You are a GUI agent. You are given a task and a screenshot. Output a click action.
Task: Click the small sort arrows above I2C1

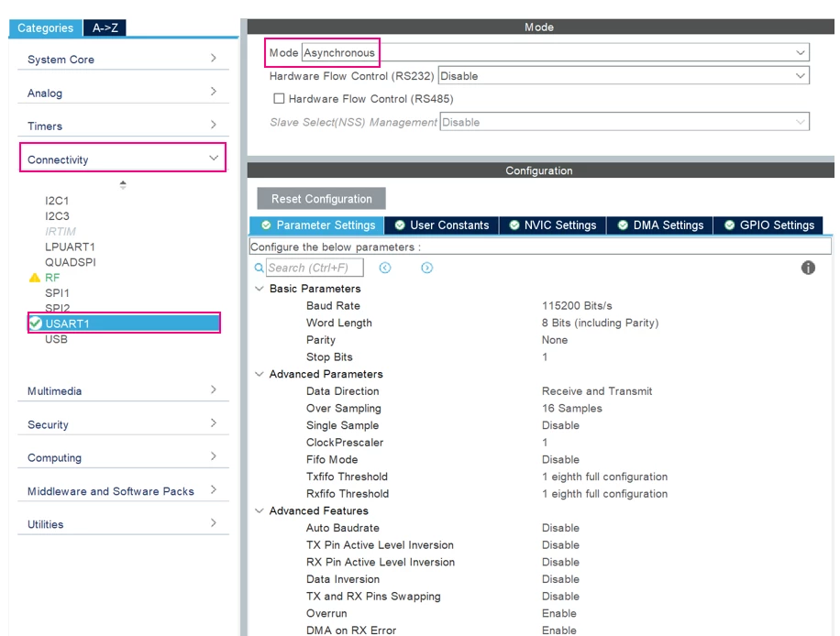tap(123, 185)
